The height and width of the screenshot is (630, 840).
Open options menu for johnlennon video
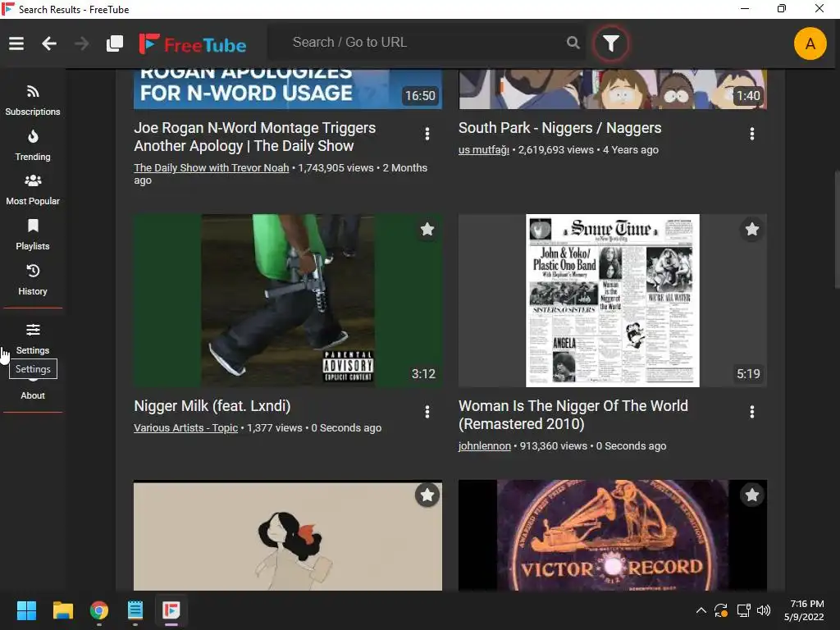point(751,412)
